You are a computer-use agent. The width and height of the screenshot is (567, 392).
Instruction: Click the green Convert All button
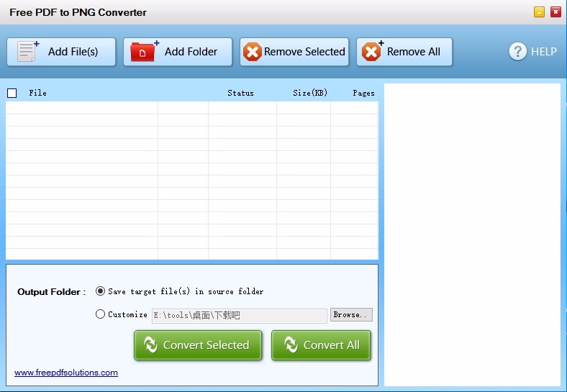[x=321, y=345]
